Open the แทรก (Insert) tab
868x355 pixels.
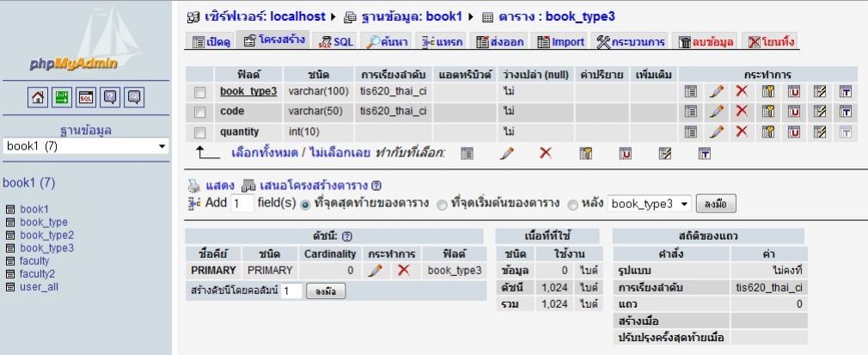point(441,41)
